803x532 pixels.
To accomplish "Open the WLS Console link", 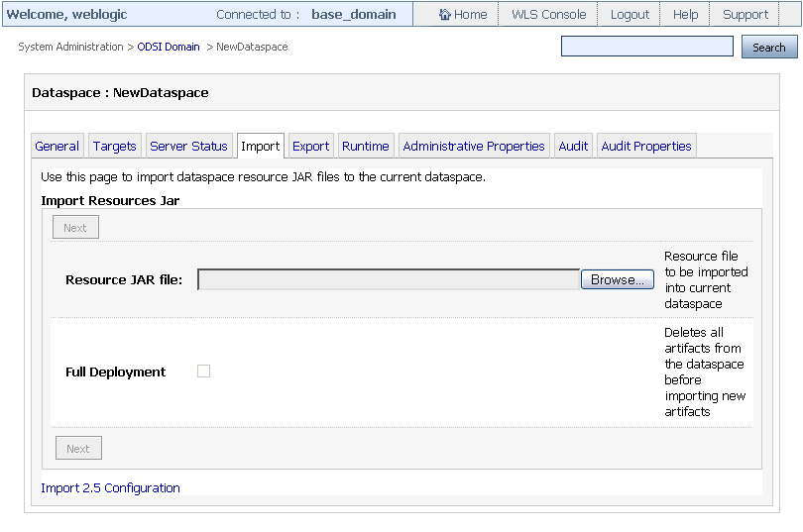I will point(548,14).
